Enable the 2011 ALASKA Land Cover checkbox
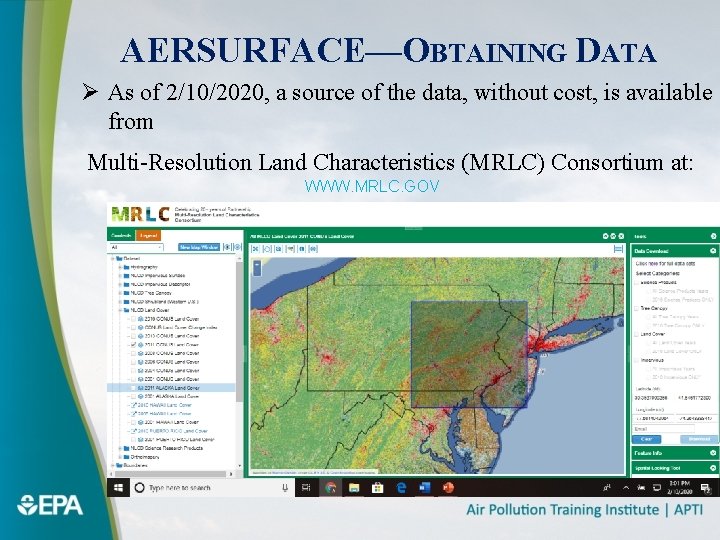The width and height of the screenshot is (720, 540). click(x=134, y=388)
